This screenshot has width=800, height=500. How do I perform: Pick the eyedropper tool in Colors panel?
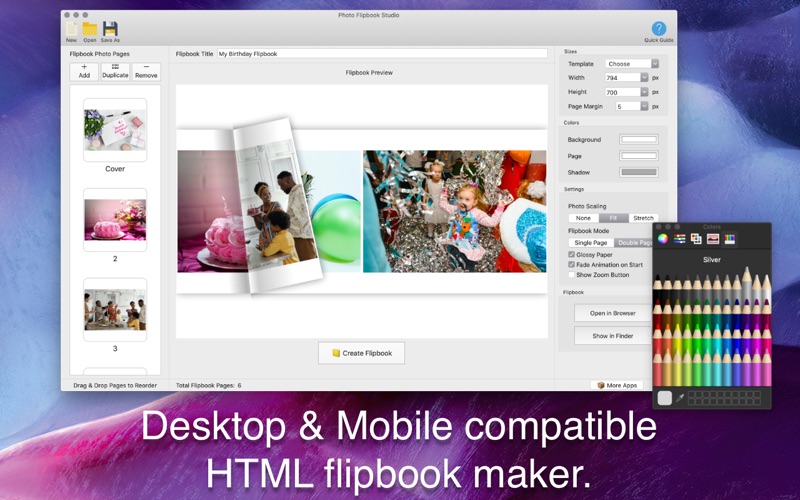(x=680, y=398)
